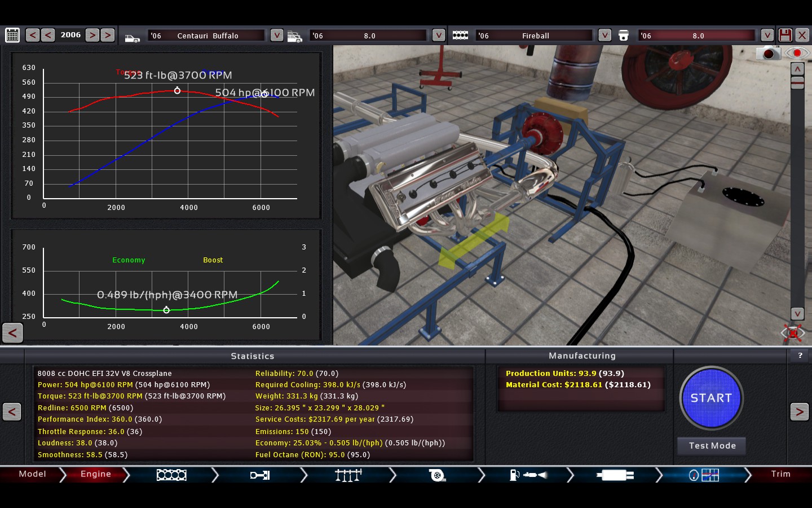Click the Boost legend label

point(213,260)
